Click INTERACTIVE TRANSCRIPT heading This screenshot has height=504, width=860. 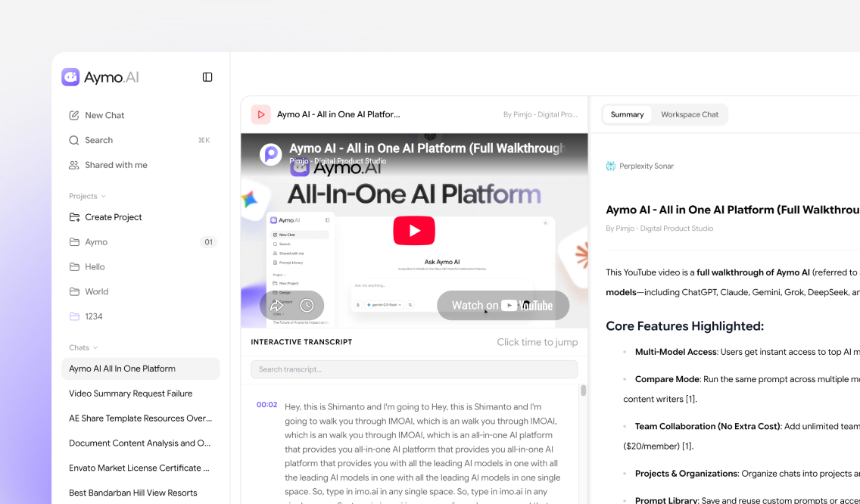click(x=301, y=341)
